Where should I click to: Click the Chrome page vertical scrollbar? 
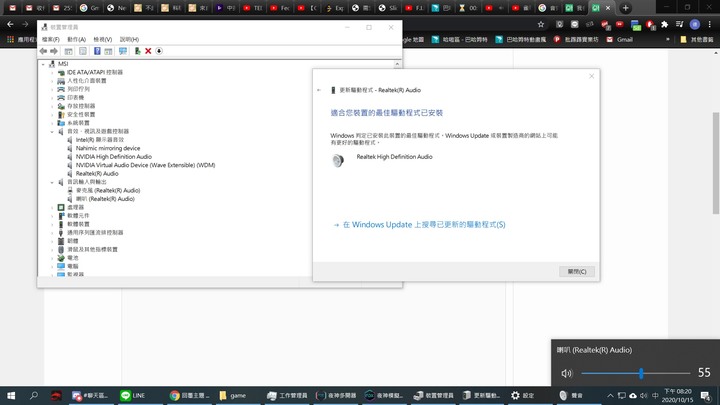715,163
